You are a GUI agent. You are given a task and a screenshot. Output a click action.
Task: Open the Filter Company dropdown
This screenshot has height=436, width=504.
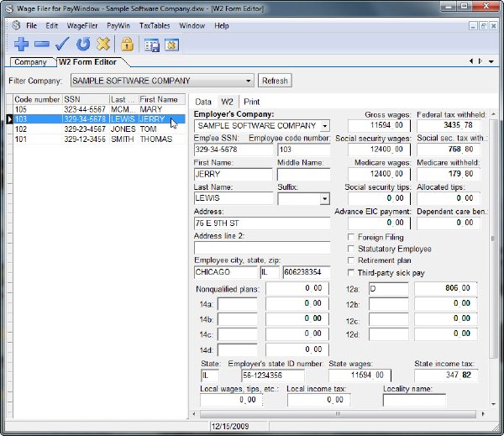(x=248, y=81)
